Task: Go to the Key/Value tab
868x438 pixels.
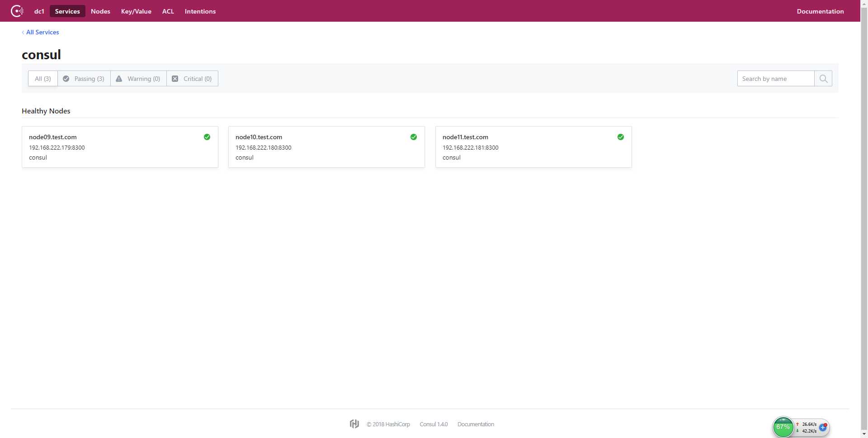Action: pyautogui.click(x=136, y=11)
